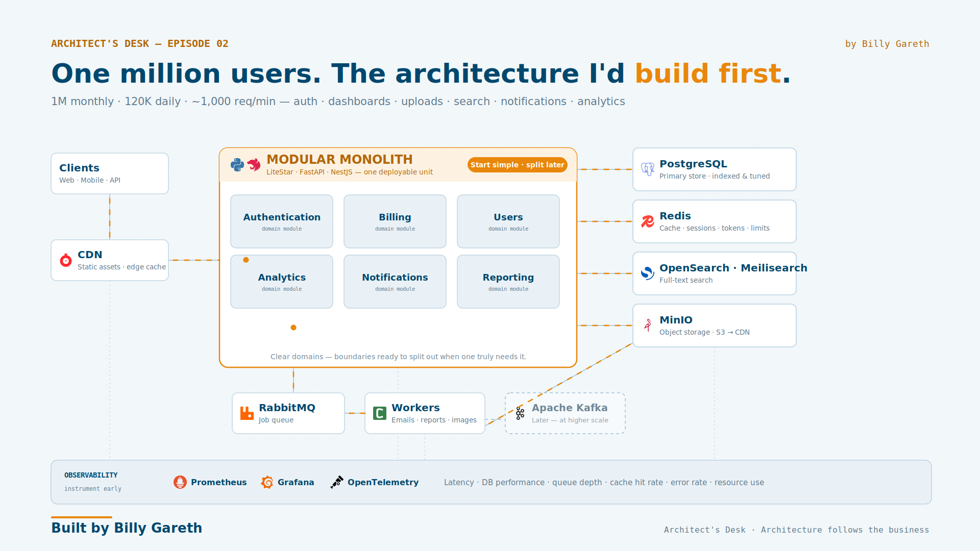This screenshot has width=980, height=551.
Task: Click the Apache Kafka logo icon
Action: 520,413
